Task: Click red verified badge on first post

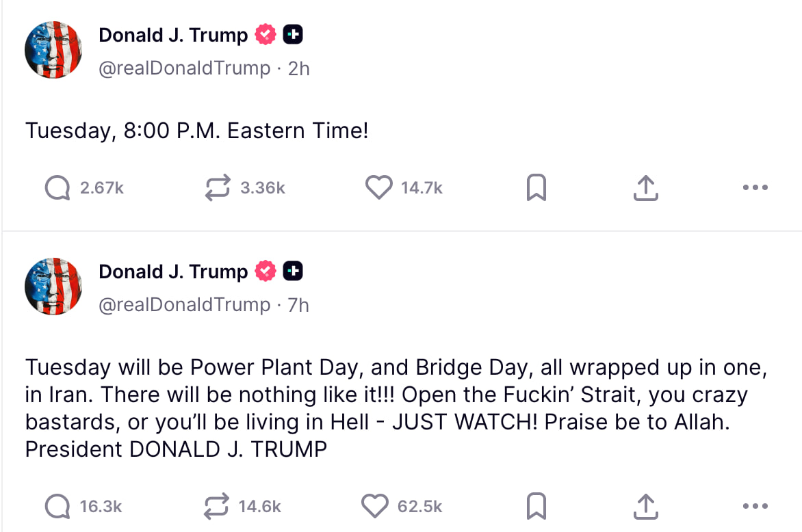Action: 266,34
